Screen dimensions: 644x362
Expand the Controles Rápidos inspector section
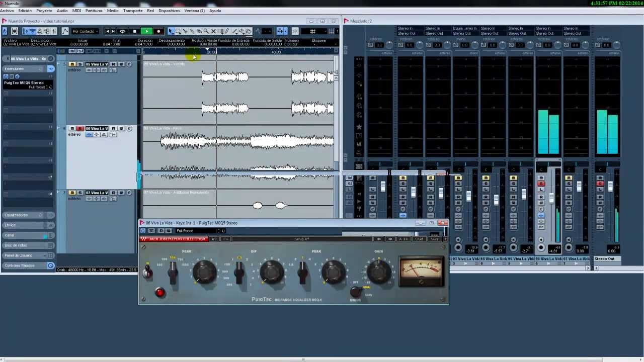tap(28, 265)
